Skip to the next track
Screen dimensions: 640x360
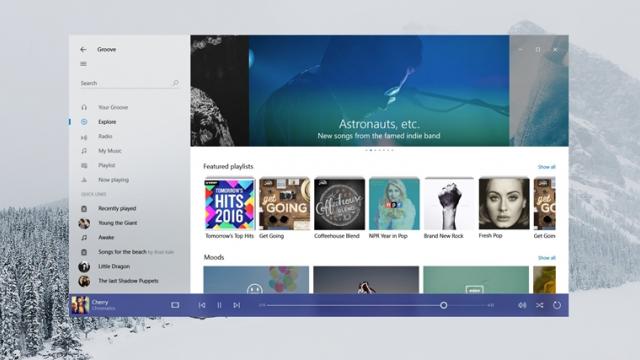237,305
